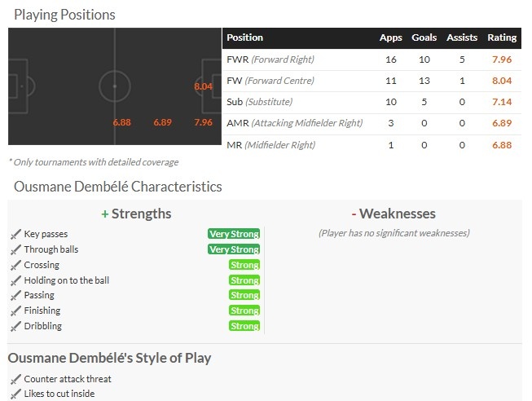Screen dimensions: 532x401
Task: Sort table by Goals column header
Action: pos(424,38)
